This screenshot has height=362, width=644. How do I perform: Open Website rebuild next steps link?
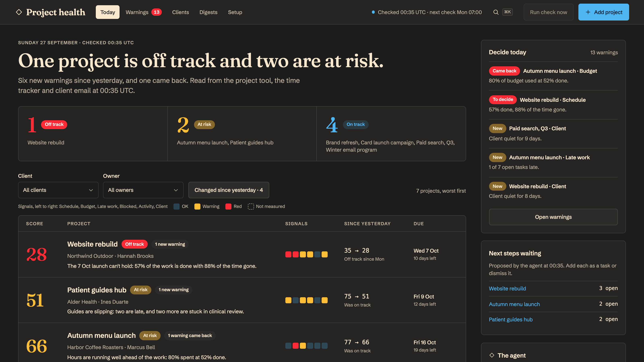click(x=507, y=289)
